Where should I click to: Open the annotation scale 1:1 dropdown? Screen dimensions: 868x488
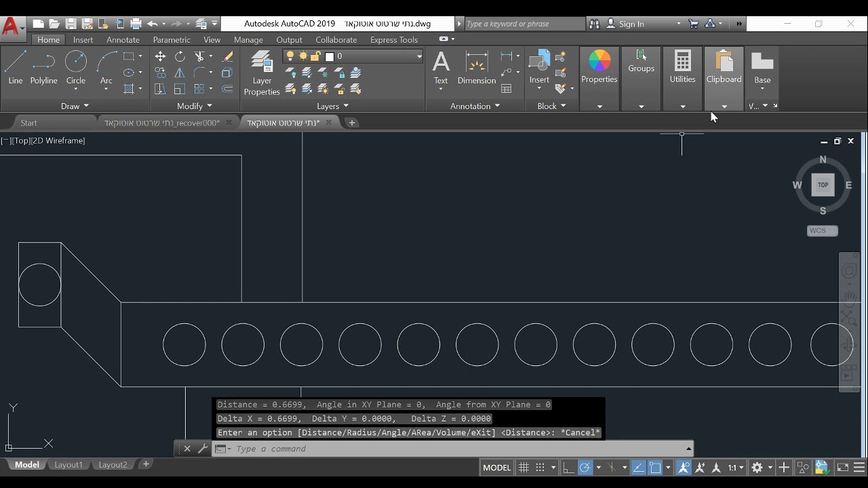tap(736, 468)
